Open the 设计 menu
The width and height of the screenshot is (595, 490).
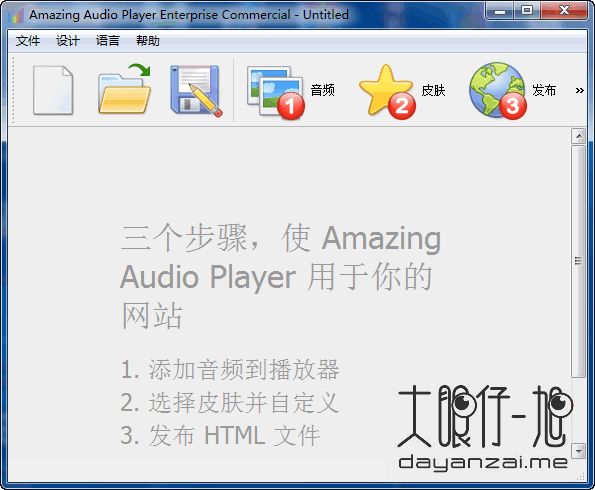pos(68,40)
